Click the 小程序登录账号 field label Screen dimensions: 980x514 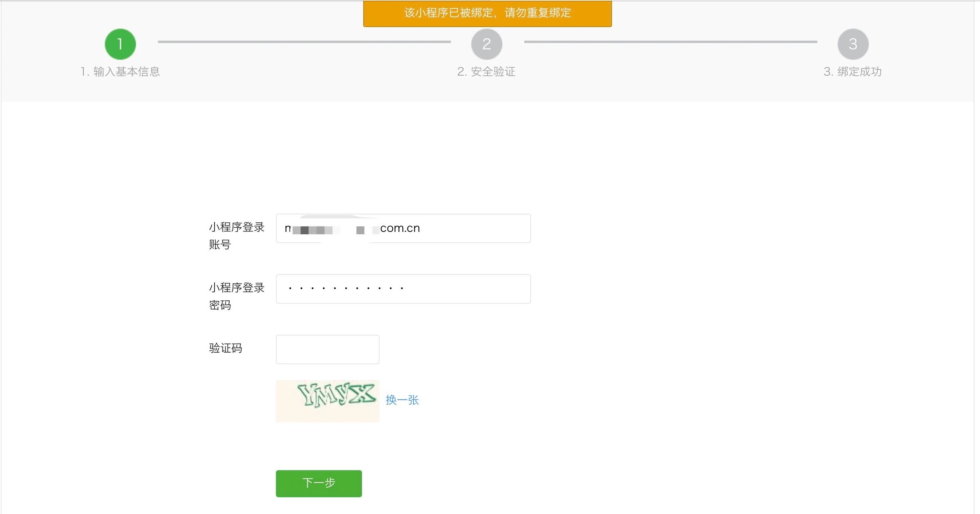coord(236,235)
